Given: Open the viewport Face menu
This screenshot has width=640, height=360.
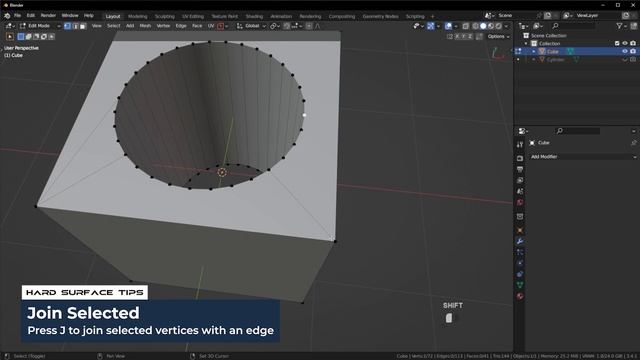Looking at the screenshot, I should coord(197,26).
